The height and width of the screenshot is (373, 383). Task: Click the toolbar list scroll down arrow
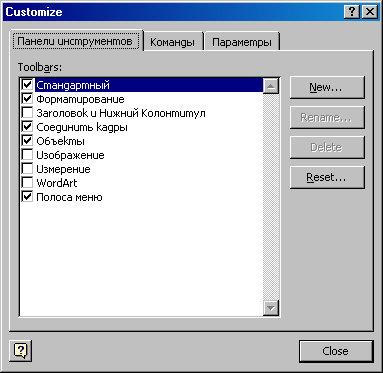(x=271, y=308)
